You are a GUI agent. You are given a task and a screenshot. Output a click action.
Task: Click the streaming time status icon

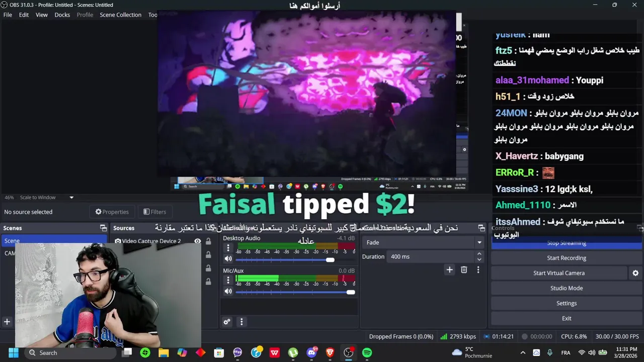pyautogui.click(x=487, y=336)
